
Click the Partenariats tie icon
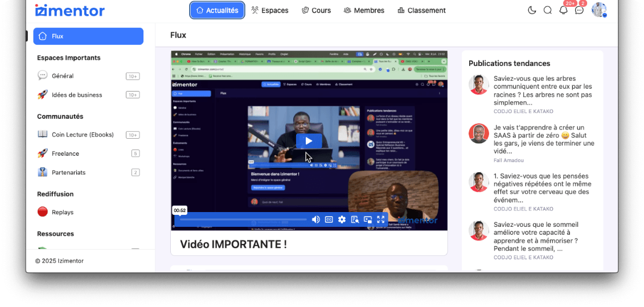(x=43, y=172)
